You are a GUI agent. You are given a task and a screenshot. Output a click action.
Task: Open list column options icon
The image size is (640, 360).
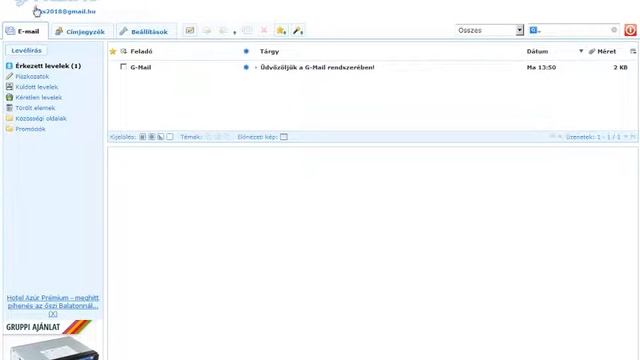click(633, 51)
